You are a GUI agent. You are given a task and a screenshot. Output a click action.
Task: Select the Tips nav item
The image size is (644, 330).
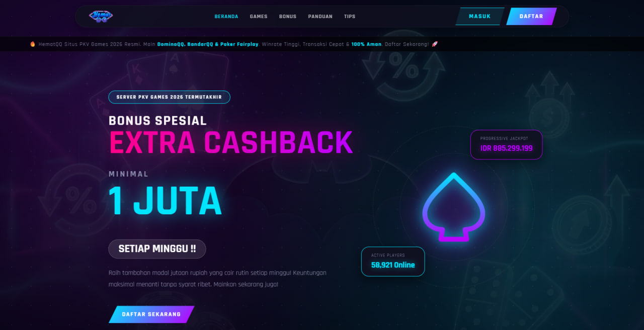[x=350, y=17]
